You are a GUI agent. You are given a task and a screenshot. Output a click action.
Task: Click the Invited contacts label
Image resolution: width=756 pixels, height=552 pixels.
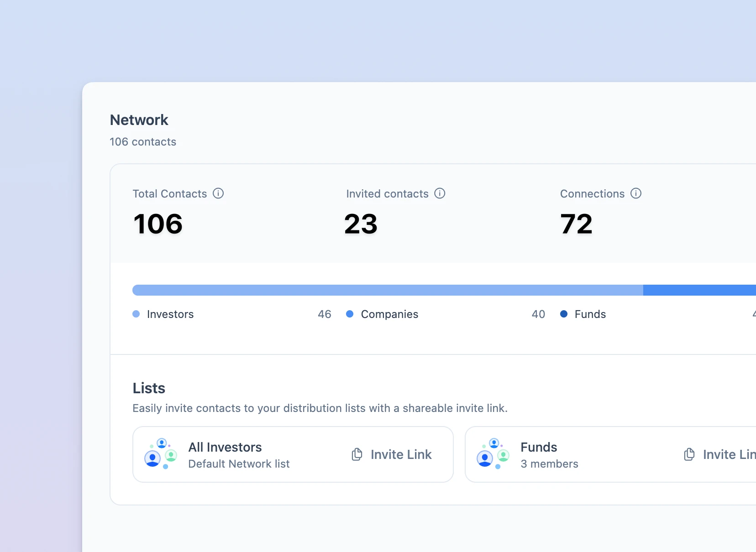pos(387,194)
